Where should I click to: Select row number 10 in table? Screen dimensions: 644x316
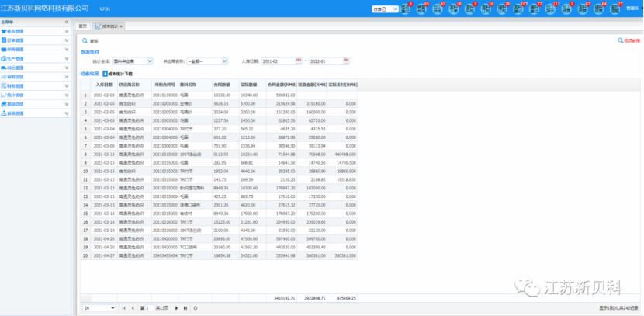85,171
